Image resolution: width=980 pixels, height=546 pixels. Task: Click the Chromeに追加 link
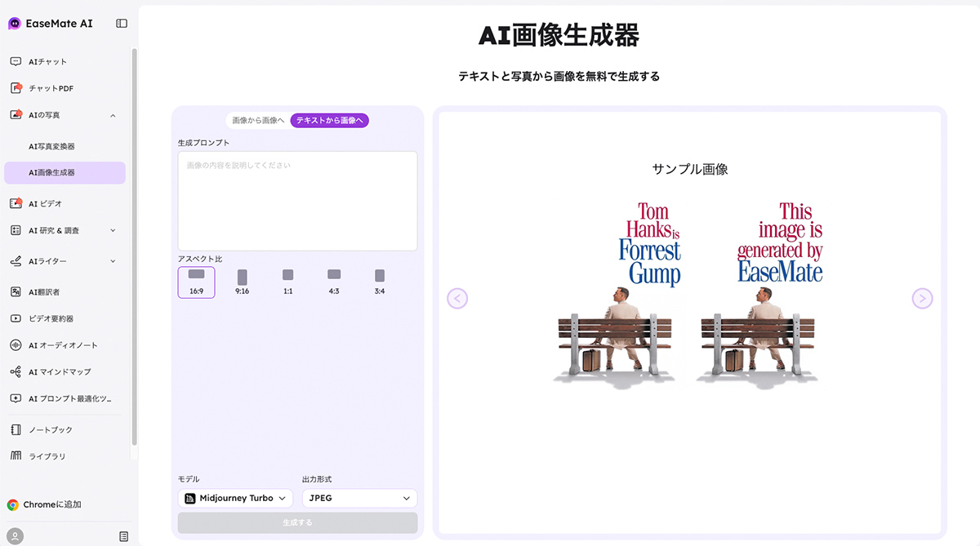(51, 504)
